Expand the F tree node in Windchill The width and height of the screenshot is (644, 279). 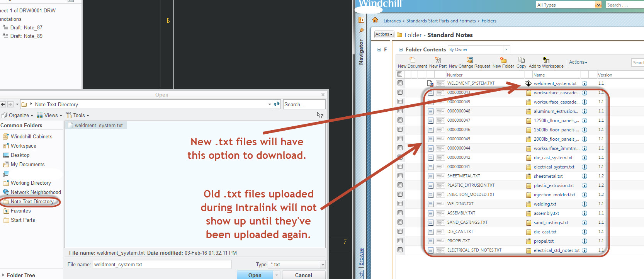click(x=379, y=49)
